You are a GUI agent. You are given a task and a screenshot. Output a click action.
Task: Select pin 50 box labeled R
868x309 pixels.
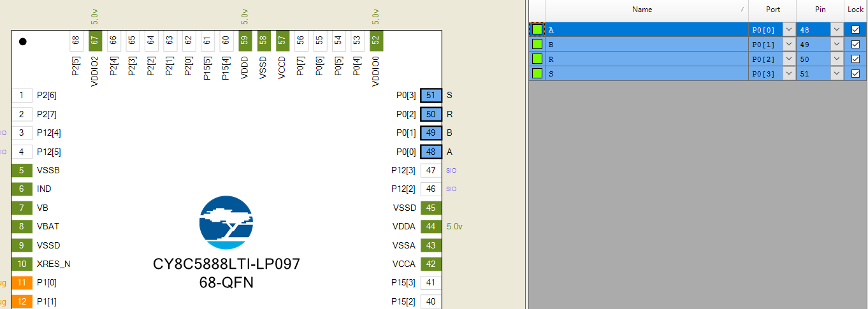431,114
